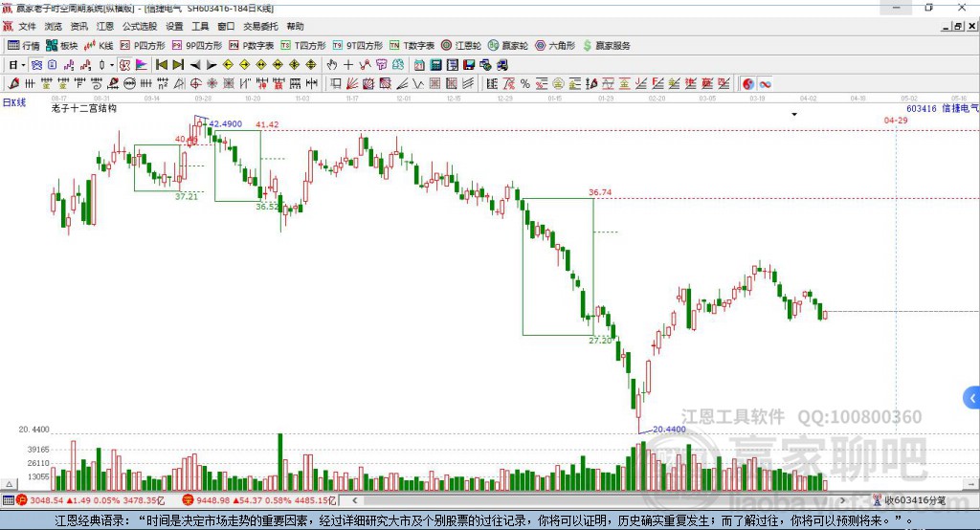
Task: Click the horizontal scrollbar right arrow
Action: click(x=842, y=500)
